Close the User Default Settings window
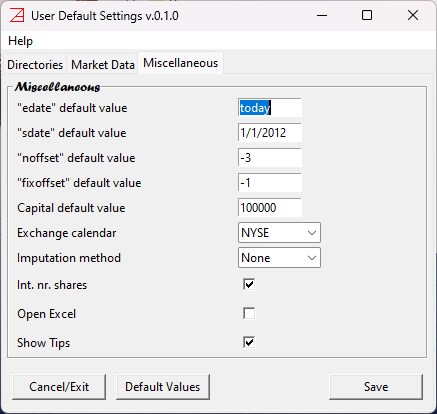Image resolution: width=437 pixels, height=414 pixels. tap(413, 15)
